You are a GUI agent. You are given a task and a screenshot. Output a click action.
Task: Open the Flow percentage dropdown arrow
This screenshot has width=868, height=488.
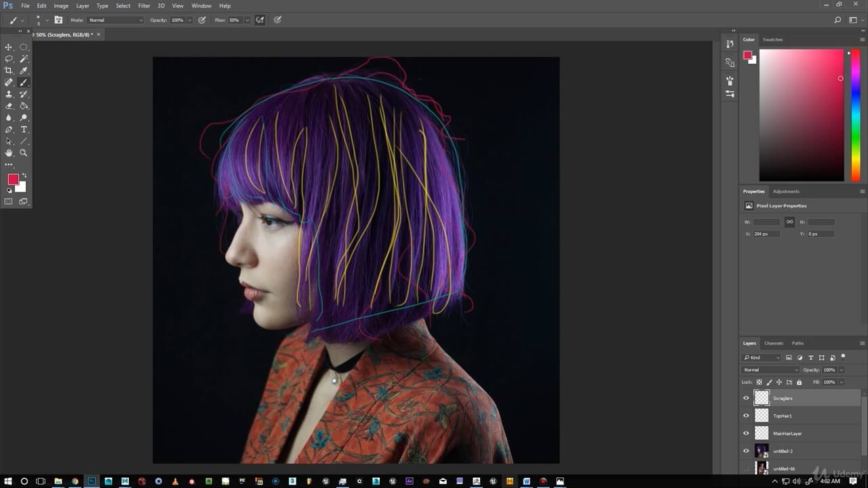click(246, 20)
